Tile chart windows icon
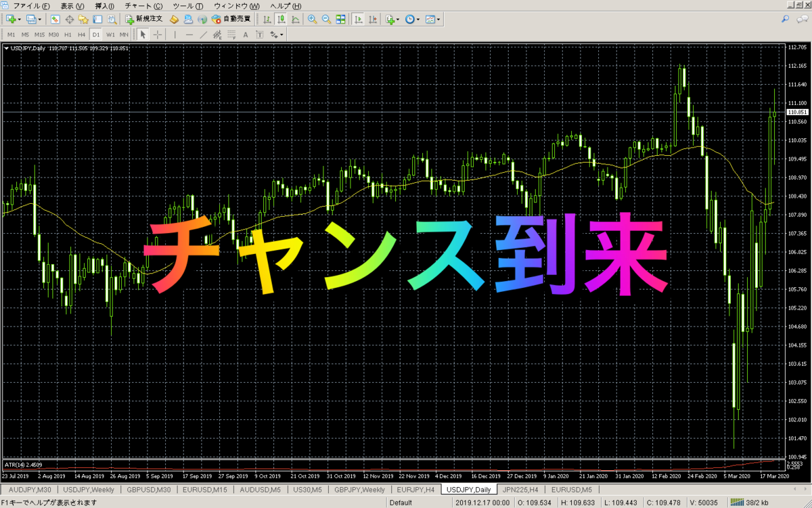The width and height of the screenshot is (812, 508). coord(340,19)
